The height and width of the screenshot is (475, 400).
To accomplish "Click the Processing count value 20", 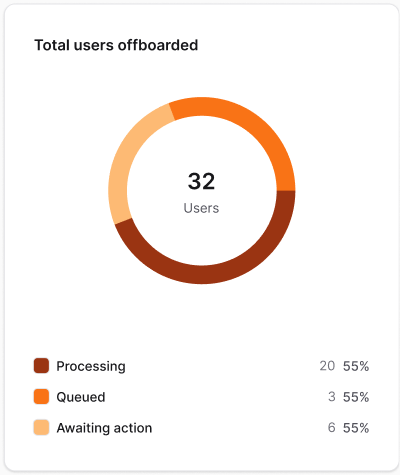I will pos(327,366).
